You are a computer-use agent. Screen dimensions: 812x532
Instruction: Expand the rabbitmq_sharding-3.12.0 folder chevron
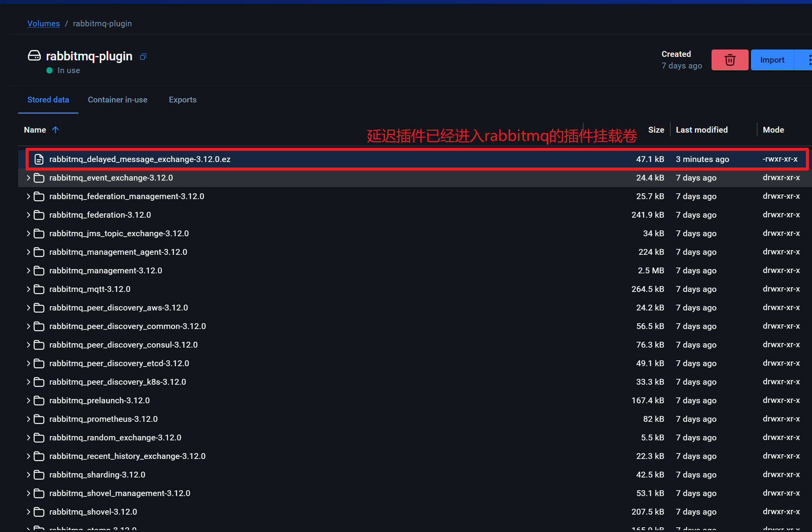click(x=28, y=475)
